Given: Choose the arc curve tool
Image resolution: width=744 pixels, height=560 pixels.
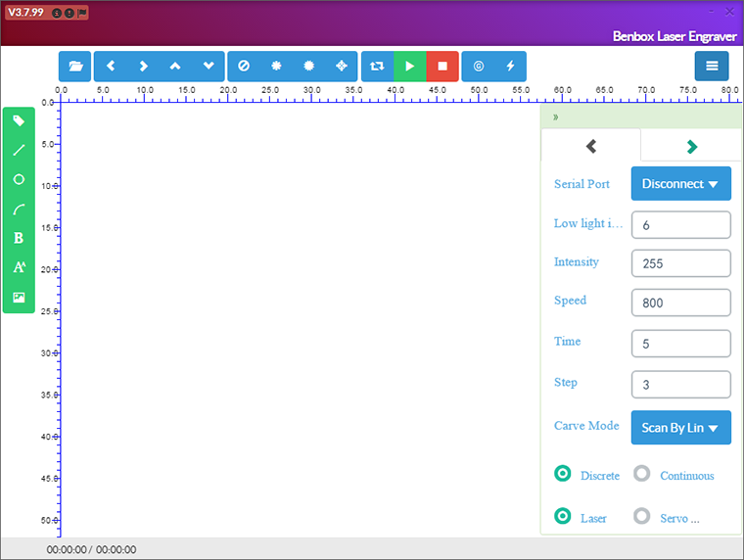Looking at the screenshot, I should click(x=19, y=209).
